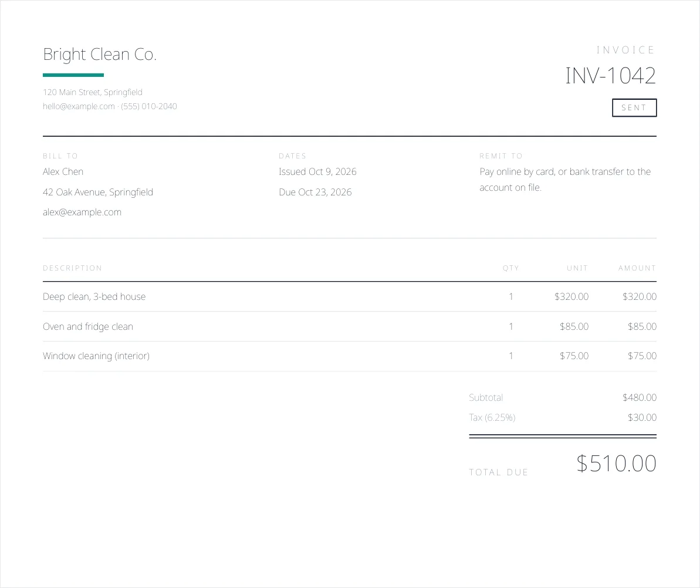
Task: Click the QTY column header
Action: 510,268
